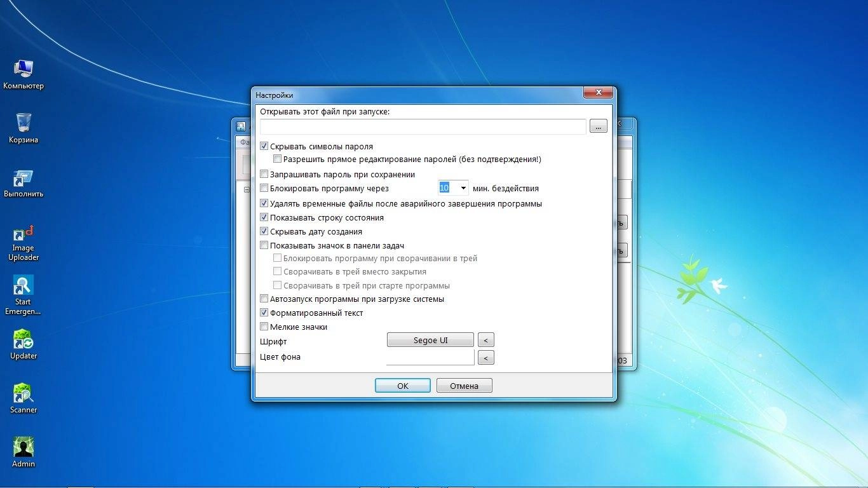
Task: Enable Показывать значок в панели задач
Action: pyautogui.click(x=264, y=245)
